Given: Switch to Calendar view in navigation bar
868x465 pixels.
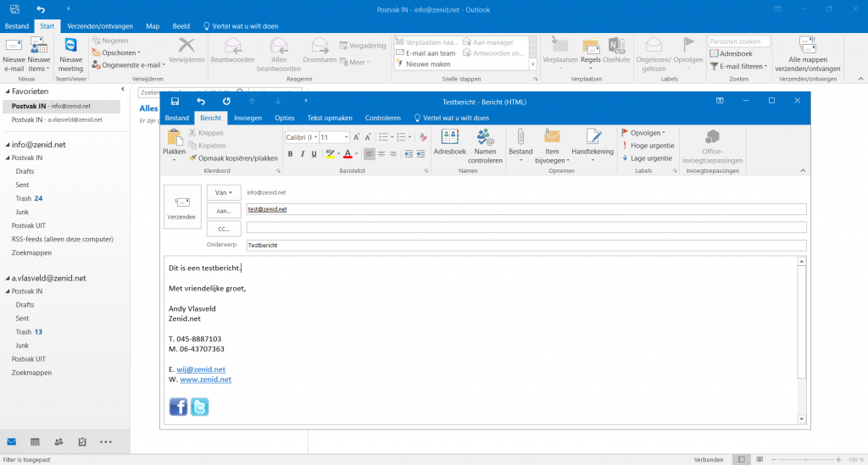Looking at the screenshot, I should tap(35, 442).
